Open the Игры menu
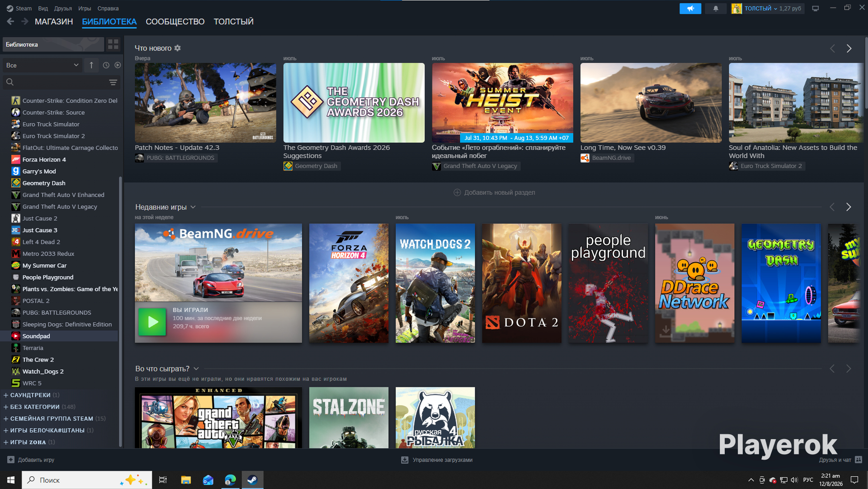This screenshot has width=868, height=489. pos(85,8)
